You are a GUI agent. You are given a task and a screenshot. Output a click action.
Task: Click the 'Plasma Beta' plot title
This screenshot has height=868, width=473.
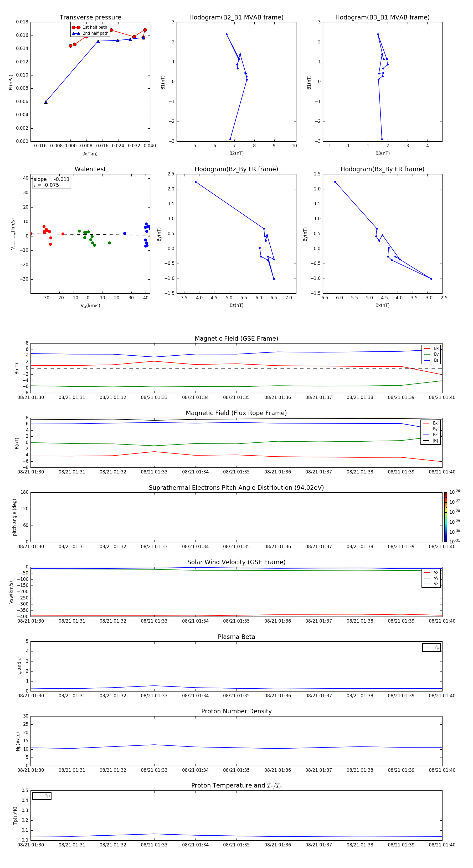pos(236,637)
